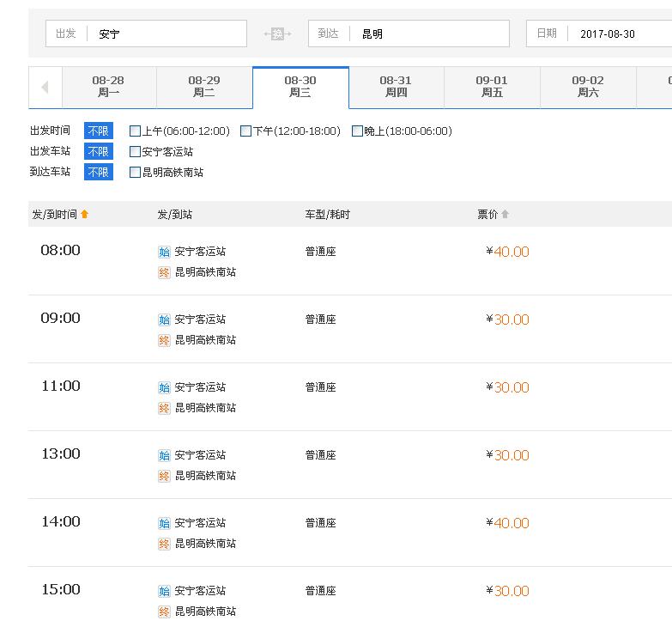Swap departure and arrival cities icon
The height and width of the screenshot is (633, 672).
click(x=277, y=33)
